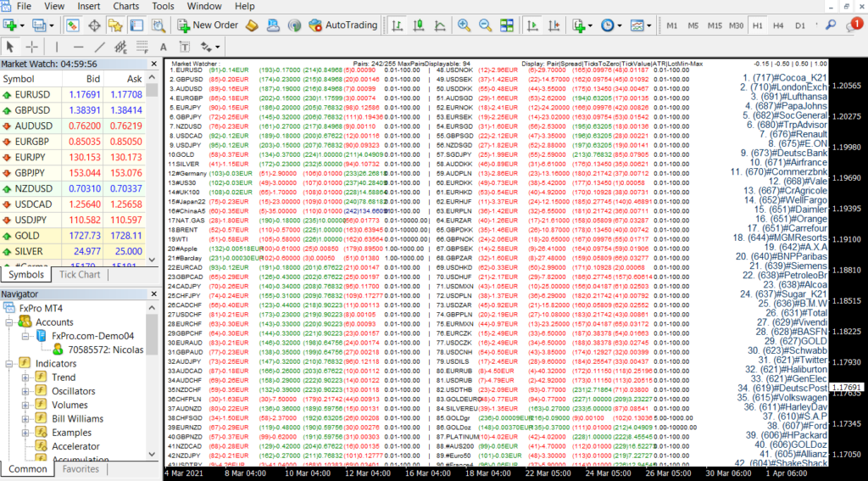This screenshot has height=481, width=868.
Task: Select the trendline drawing tool
Action: click(100, 47)
